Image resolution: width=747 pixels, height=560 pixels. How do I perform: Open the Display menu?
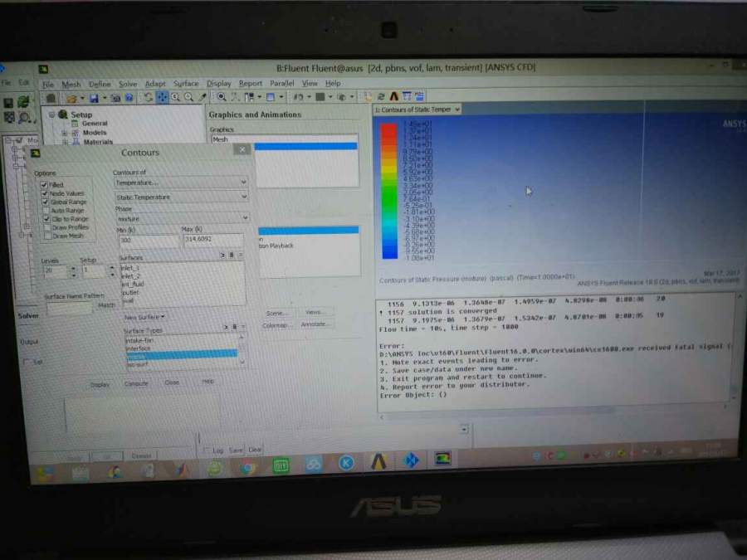[218, 83]
